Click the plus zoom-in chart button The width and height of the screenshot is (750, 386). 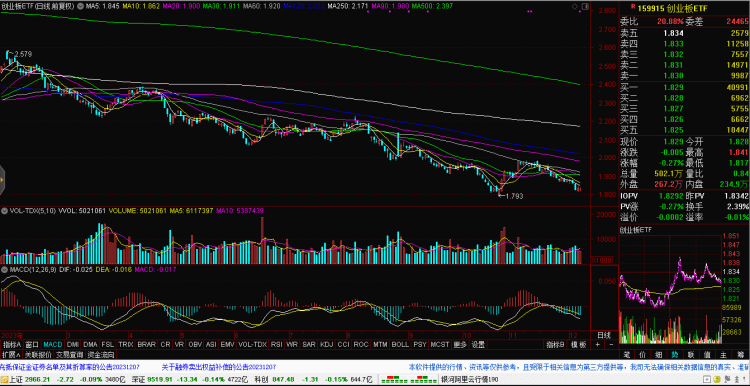click(x=597, y=344)
